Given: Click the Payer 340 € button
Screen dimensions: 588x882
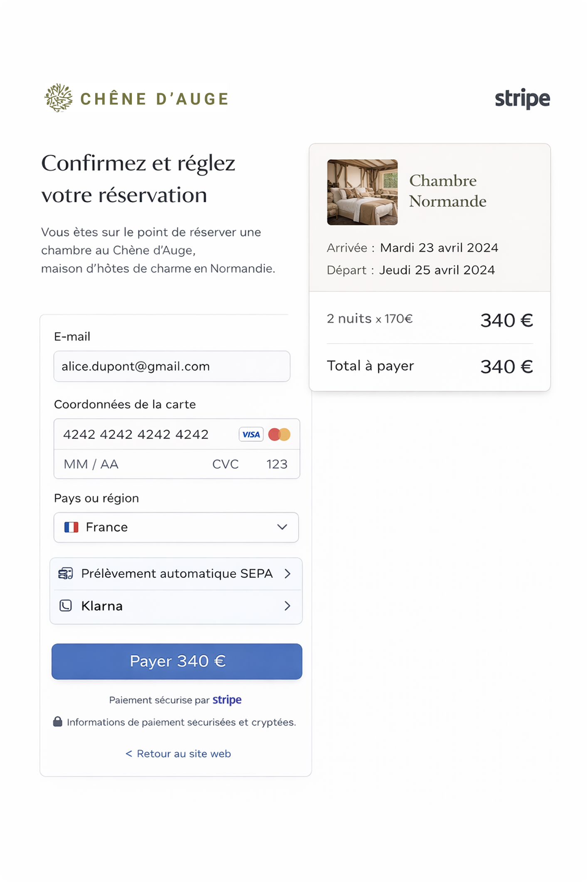Looking at the screenshot, I should pos(176,661).
